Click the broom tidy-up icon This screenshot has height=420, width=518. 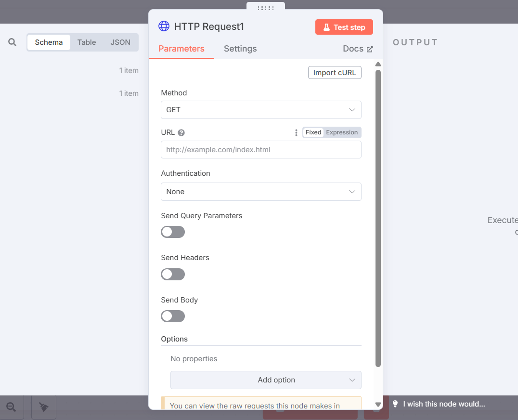point(44,407)
